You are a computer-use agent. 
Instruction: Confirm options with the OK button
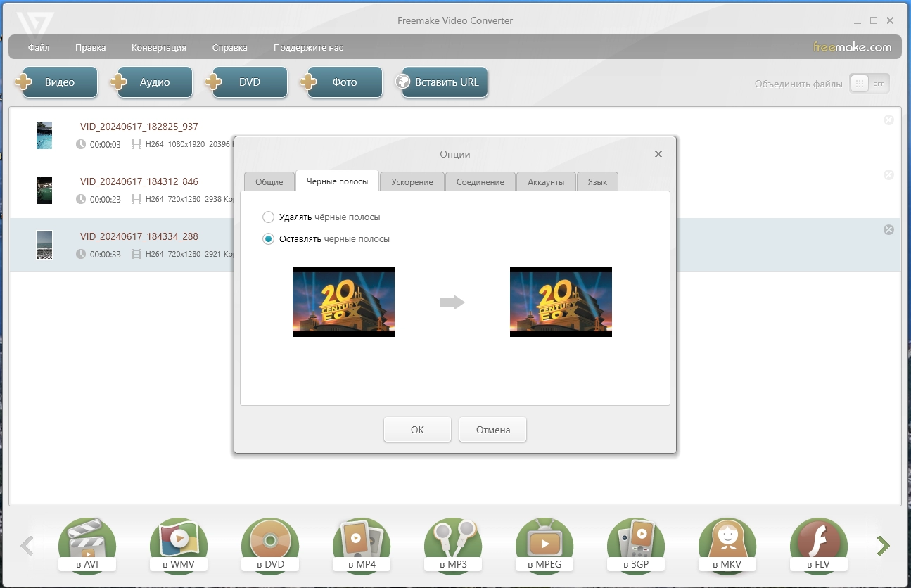point(417,430)
